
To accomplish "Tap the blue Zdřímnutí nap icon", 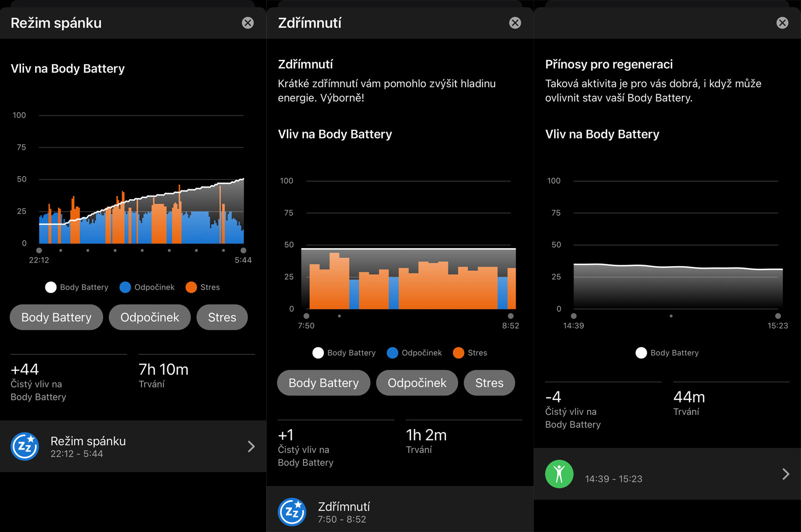I will [292, 512].
